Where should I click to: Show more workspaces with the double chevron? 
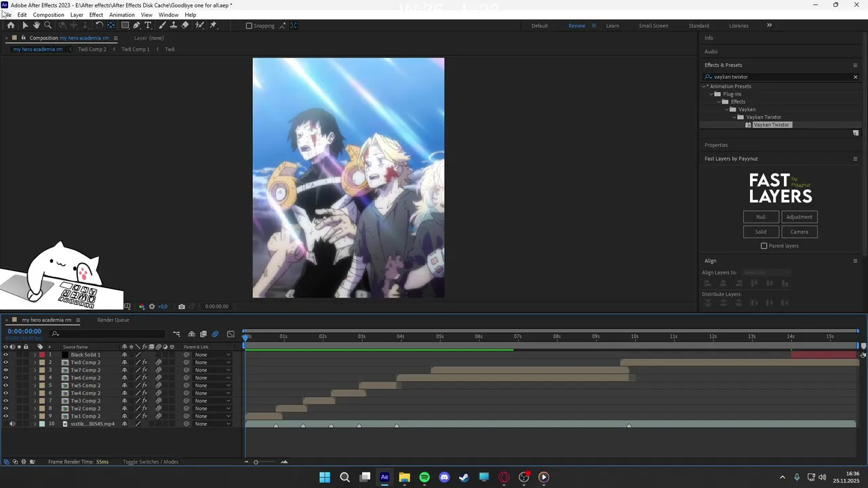769,25
